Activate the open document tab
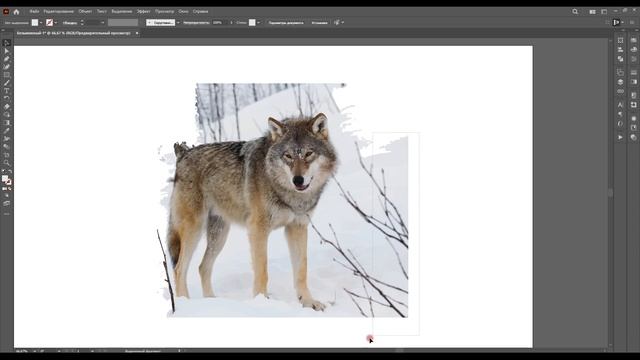640x360 pixels. pyautogui.click(x=74, y=33)
